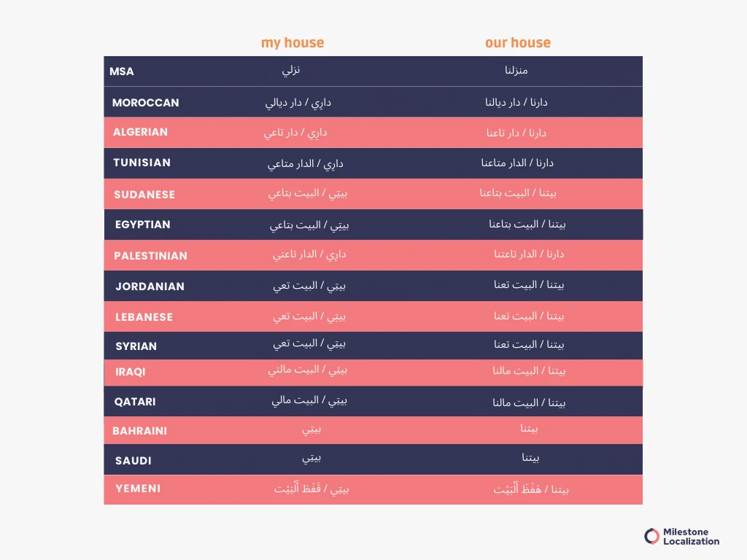The width and height of the screenshot is (747, 560).
Task: Select the SAUDI row label
Action: click(x=133, y=461)
